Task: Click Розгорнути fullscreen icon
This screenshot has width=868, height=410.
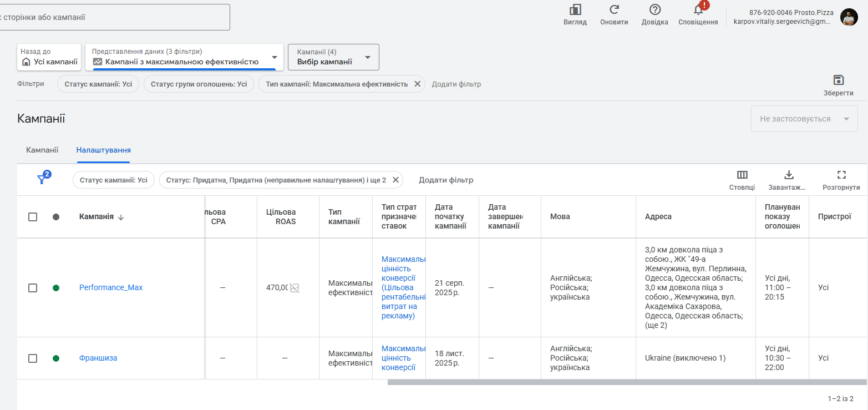Action: [x=841, y=175]
